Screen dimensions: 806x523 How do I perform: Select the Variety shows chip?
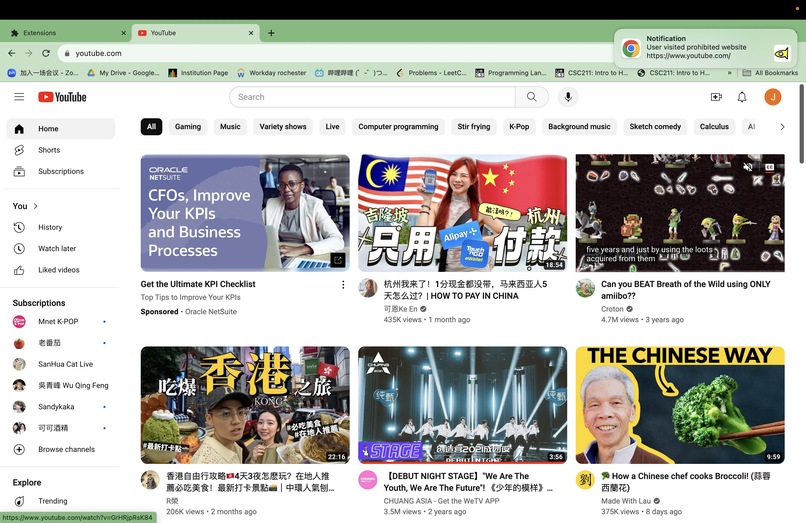pyautogui.click(x=283, y=127)
